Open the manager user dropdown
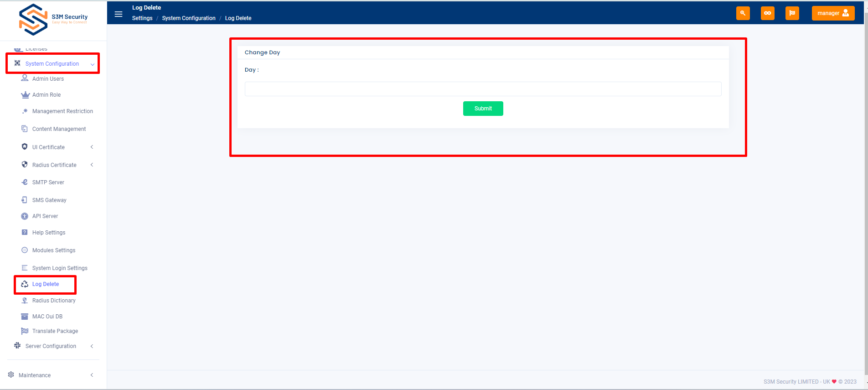Viewport: 868px width, 390px height. point(833,13)
